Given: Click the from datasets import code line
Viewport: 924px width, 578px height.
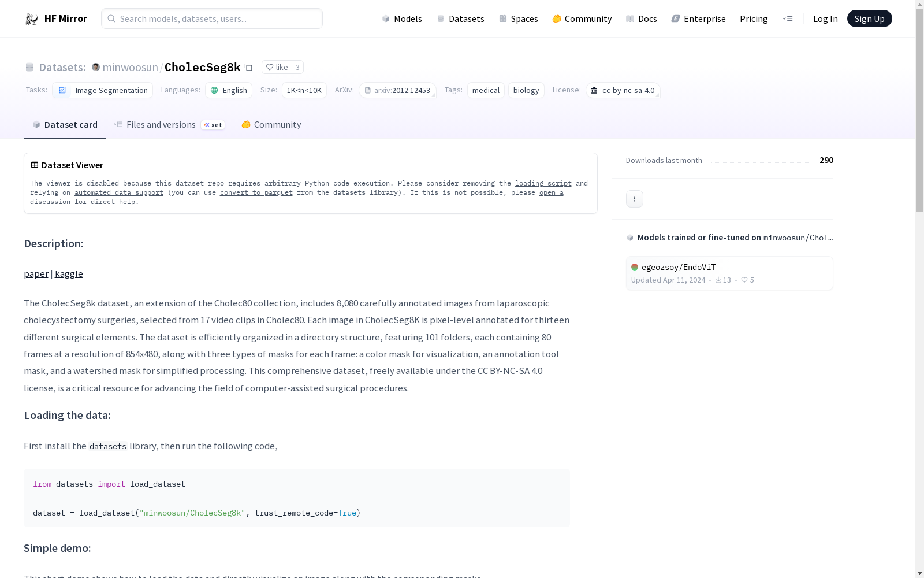Looking at the screenshot, I should coord(109,484).
